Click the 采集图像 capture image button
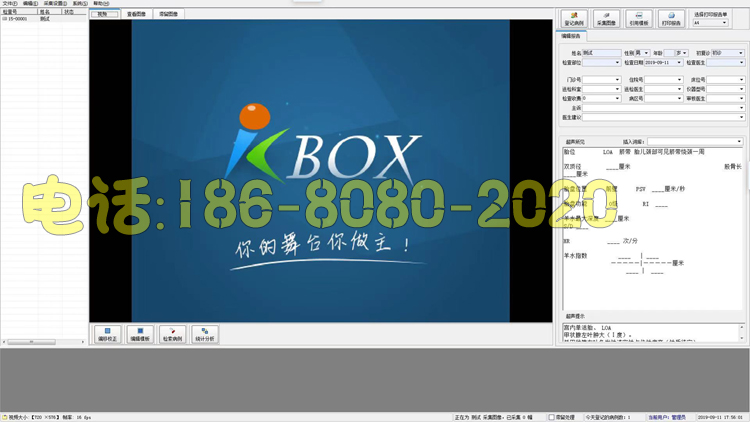 (607, 19)
